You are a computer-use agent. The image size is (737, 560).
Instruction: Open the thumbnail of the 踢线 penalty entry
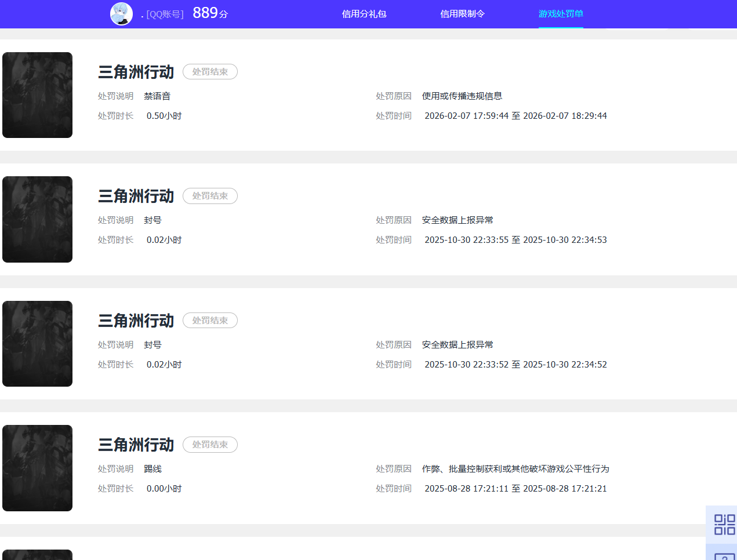point(37,468)
